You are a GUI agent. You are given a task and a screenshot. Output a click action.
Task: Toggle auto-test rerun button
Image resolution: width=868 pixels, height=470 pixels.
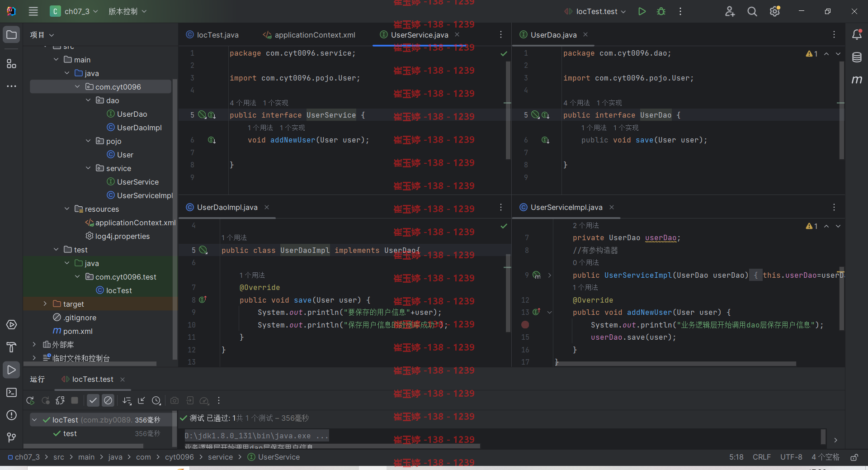pyautogui.click(x=60, y=400)
